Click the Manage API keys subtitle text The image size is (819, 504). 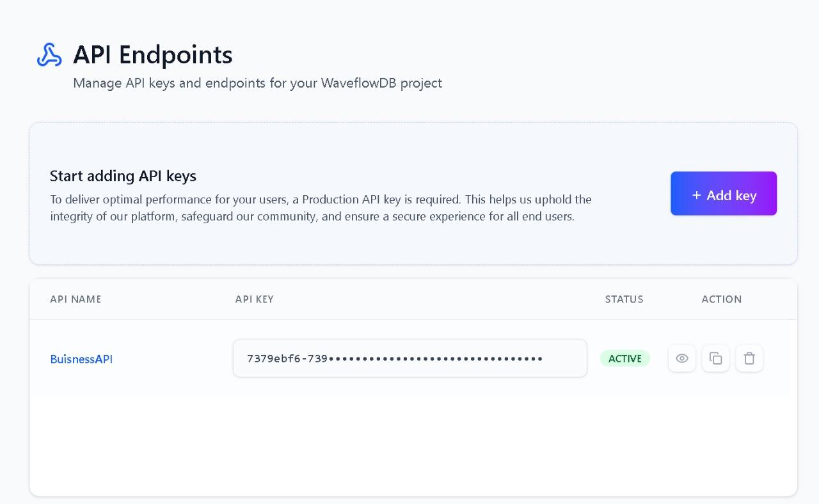tap(257, 83)
